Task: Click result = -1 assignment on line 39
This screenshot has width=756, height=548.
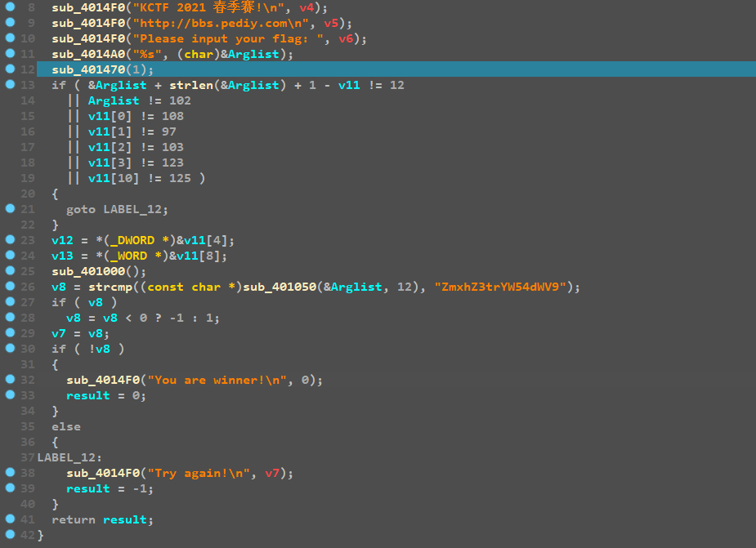Action: click(x=110, y=488)
